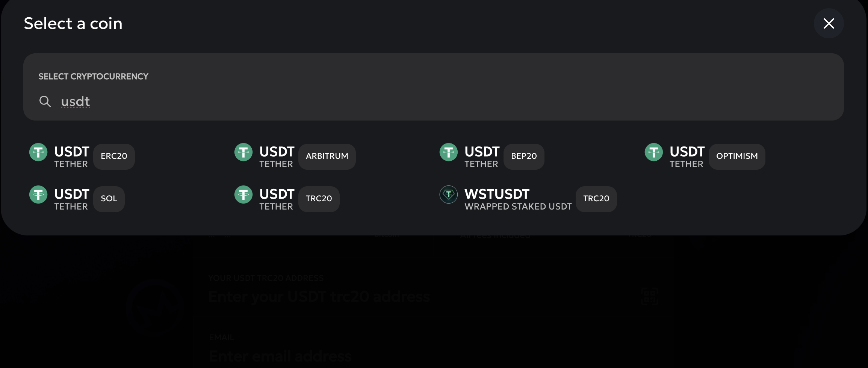
Task: Choose the ERC20 network badge
Action: (114, 156)
